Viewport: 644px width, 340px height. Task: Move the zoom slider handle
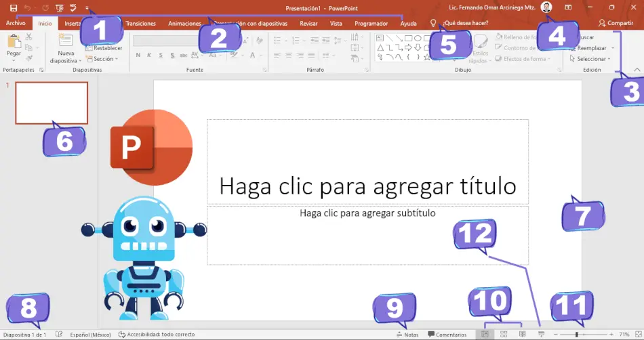tap(577, 335)
